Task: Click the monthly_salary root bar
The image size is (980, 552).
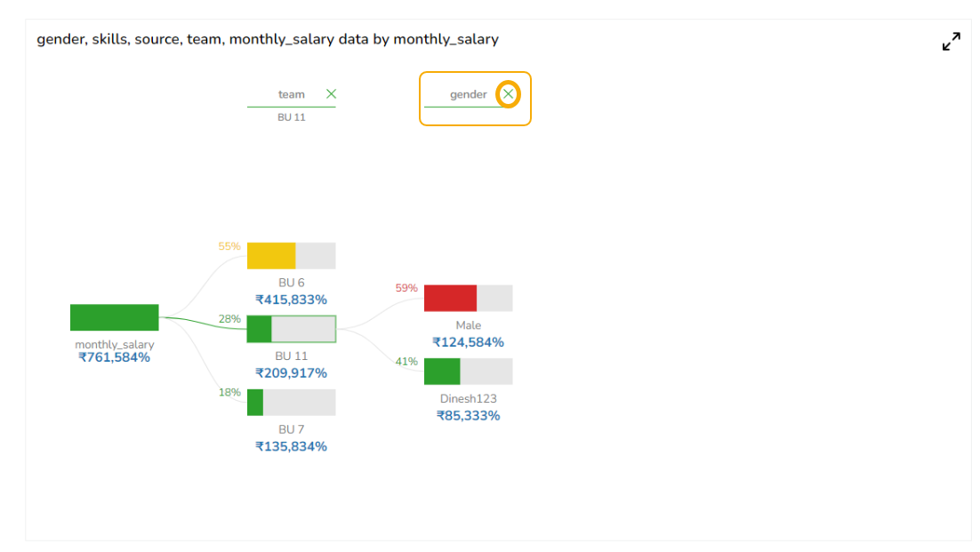Action: [115, 317]
